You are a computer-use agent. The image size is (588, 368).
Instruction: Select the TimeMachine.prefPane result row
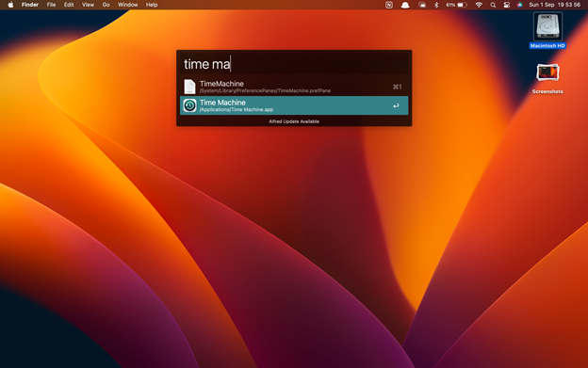click(294, 87)
